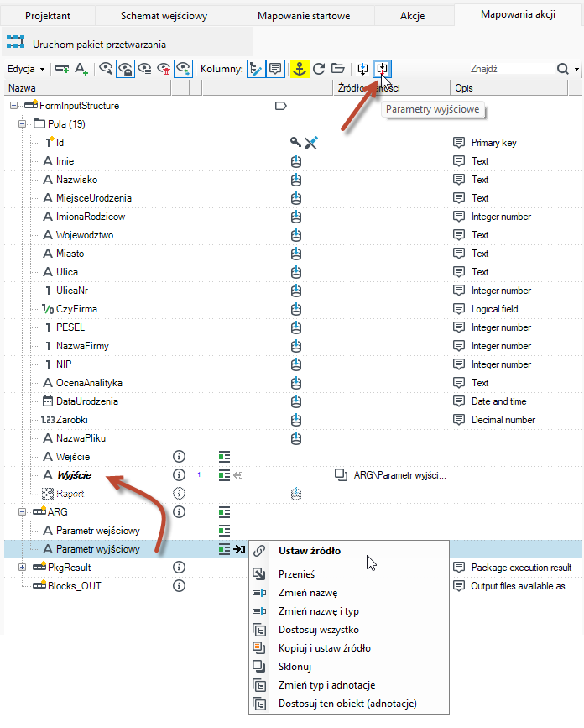Click the clone icon before ARG\Parametr wyjści
The width and height of the screenshot is (584, 728).
pos(341,475)
